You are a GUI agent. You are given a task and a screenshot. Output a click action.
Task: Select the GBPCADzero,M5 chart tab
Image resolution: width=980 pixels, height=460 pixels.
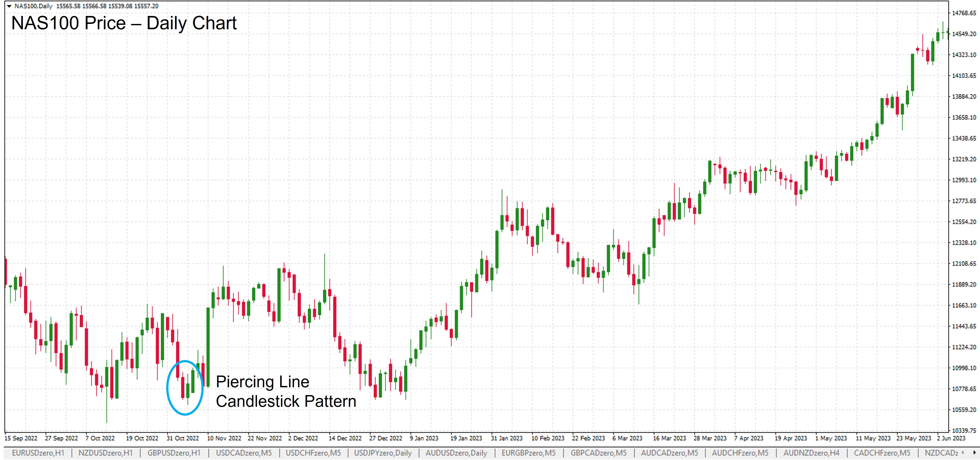coord(598,453)
